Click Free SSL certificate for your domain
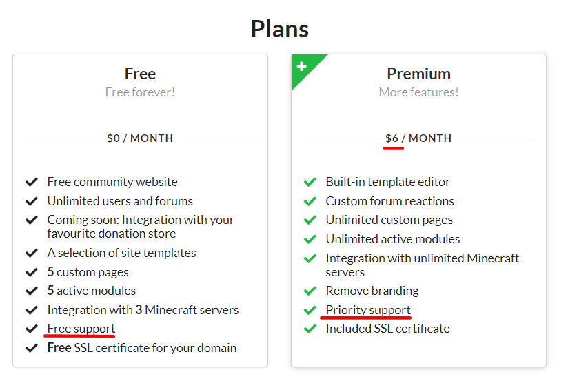This screenshot has width=568, height=392. (x=141, y=348)
